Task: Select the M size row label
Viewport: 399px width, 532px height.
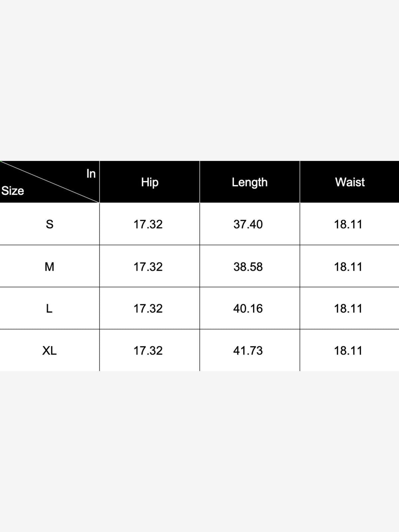Action: pos(50,267)
